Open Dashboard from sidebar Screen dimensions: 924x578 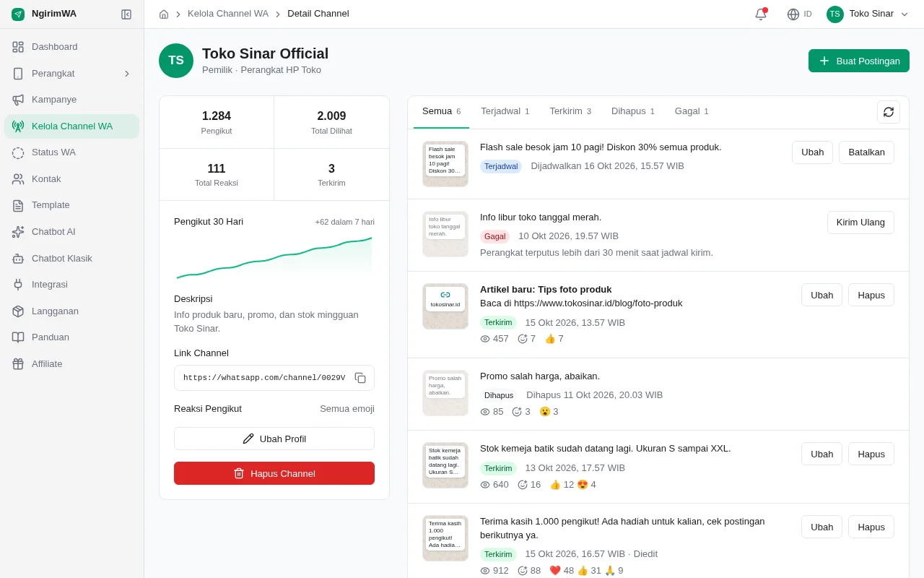pyautogui.click(x=71, y=47)
